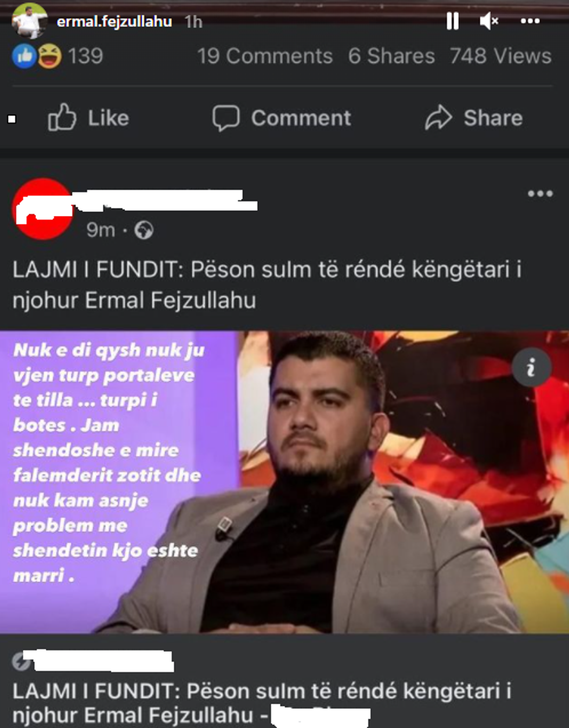Unmute the story sound
This screenshot has width=569, height=728.
click(x=489, y=21)
